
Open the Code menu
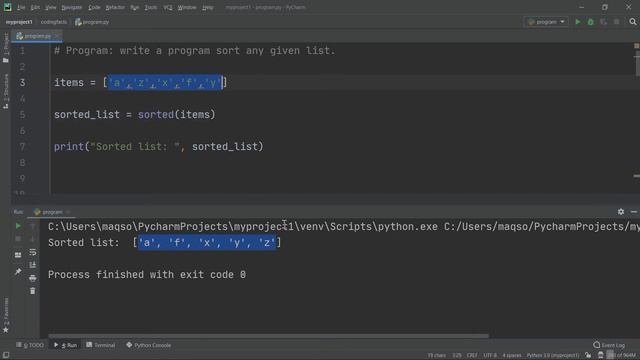(x=94, y=7)
